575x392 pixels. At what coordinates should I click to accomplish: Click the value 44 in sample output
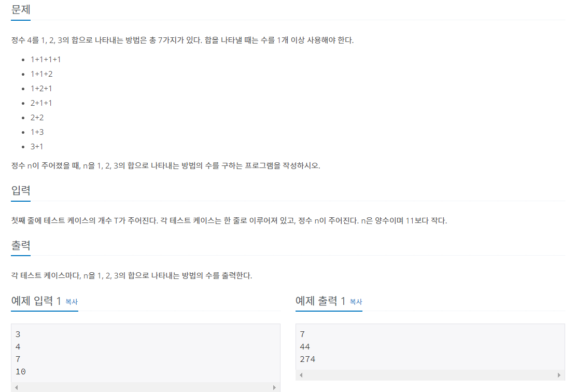click(x=305, y=346)
